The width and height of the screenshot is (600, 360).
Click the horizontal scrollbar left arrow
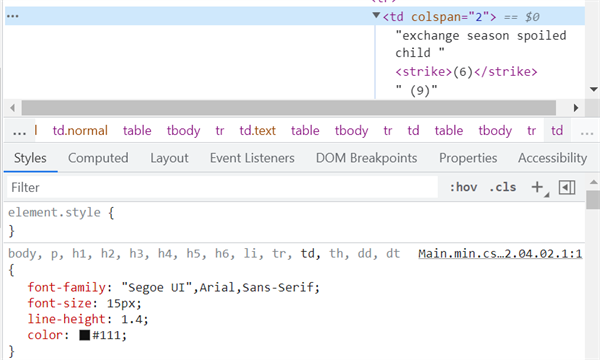point(13,108)
